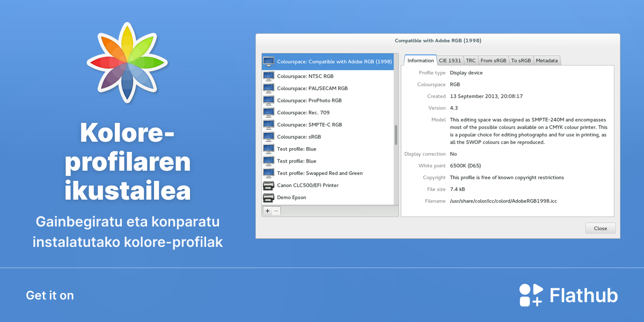
Task: Remove profile with the minus button
Action: 276,211
